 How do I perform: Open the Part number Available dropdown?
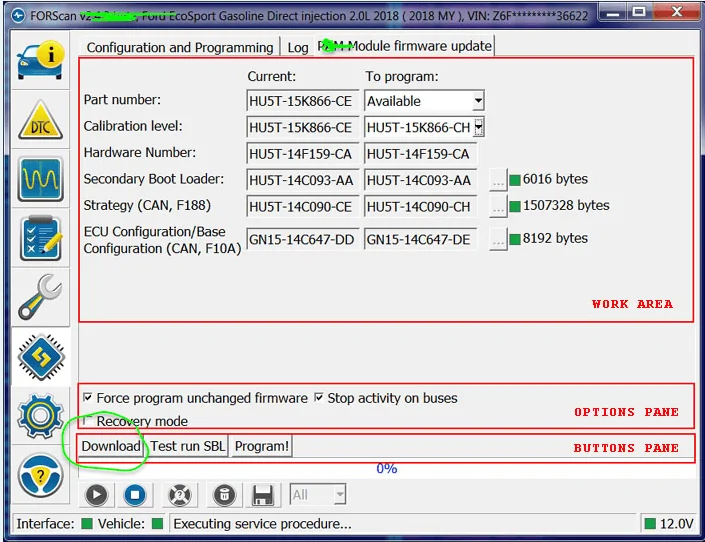[x=478, y=101]
